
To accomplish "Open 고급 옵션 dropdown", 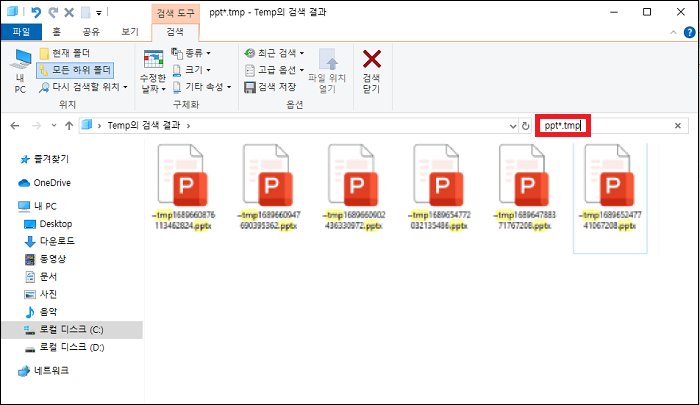I will coord(274,70).
